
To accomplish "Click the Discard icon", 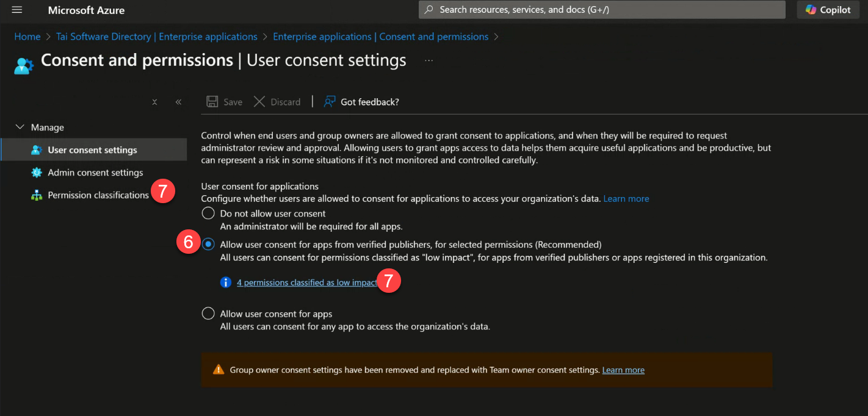I will 259,101.
